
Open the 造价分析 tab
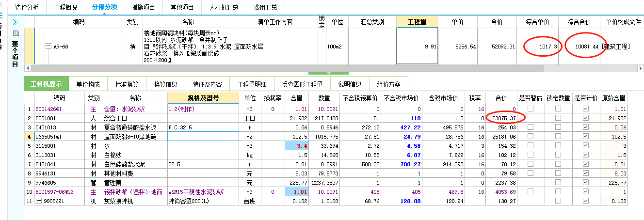click(27, 7)
